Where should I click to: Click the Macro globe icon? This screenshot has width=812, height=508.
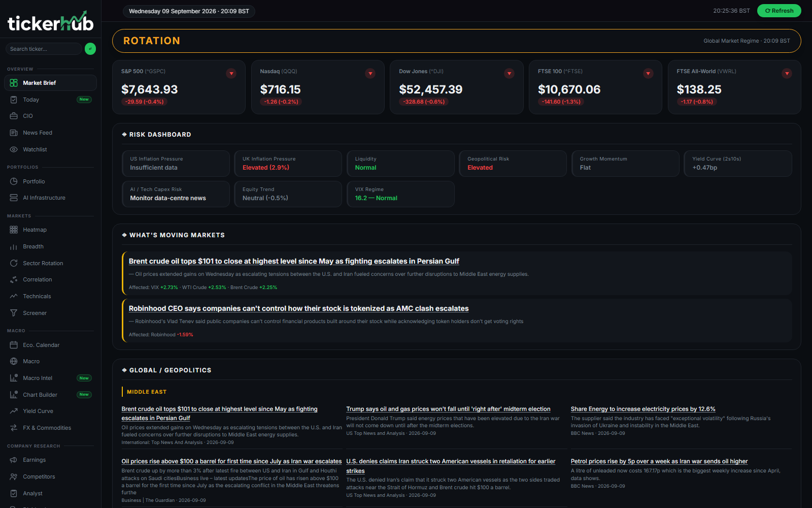14,361
